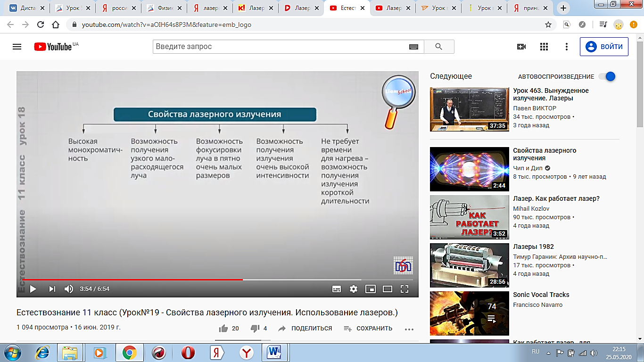The width and height of the screenshot is (644, 362).
Task: Open Урок 463 video thumbnail
Action: click(x=470, y=109)
